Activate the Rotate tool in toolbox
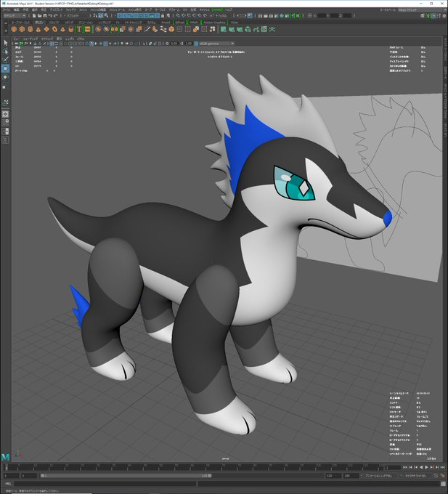 click(5, 77)
